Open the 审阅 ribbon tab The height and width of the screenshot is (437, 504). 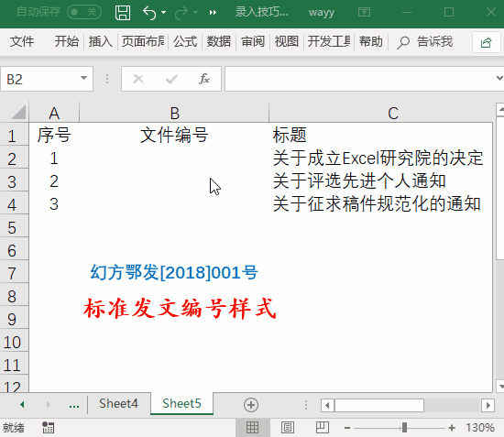pos(253,41)
